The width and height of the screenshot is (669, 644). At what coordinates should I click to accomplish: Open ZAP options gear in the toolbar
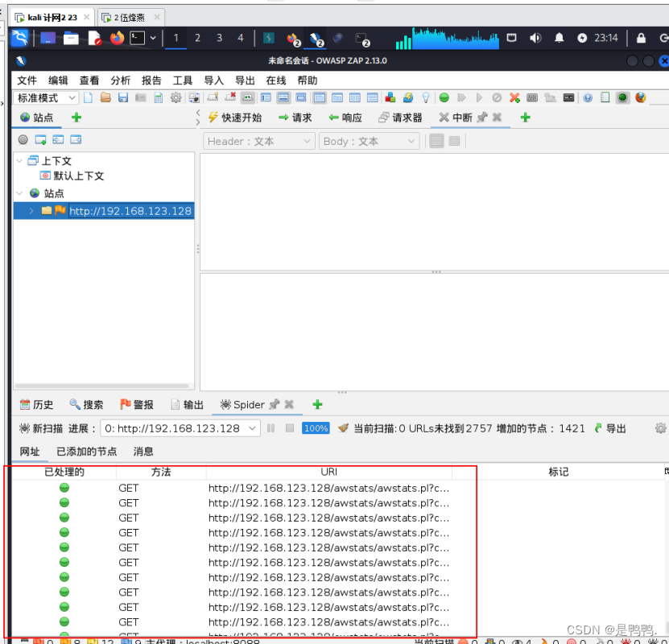[x=176, y=97]
